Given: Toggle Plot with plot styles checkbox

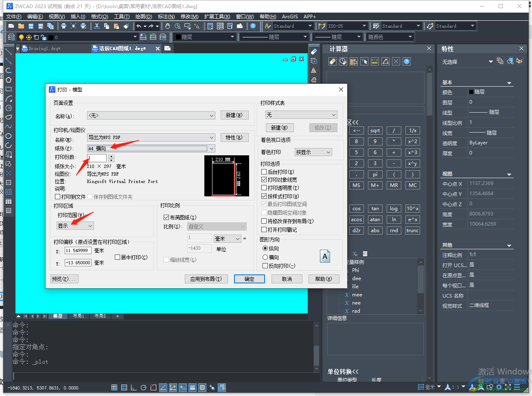Looking at the screenshot, I should (x=264, y=196).
